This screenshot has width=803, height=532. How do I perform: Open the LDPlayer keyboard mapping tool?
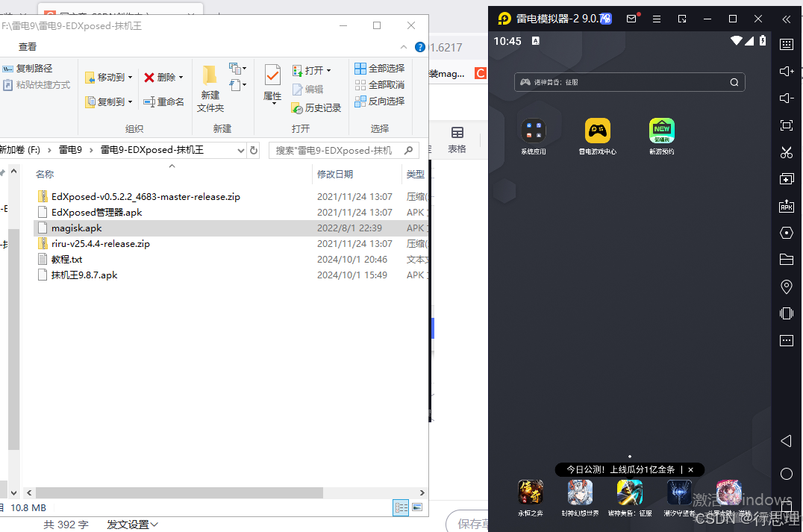click(786, 45)
